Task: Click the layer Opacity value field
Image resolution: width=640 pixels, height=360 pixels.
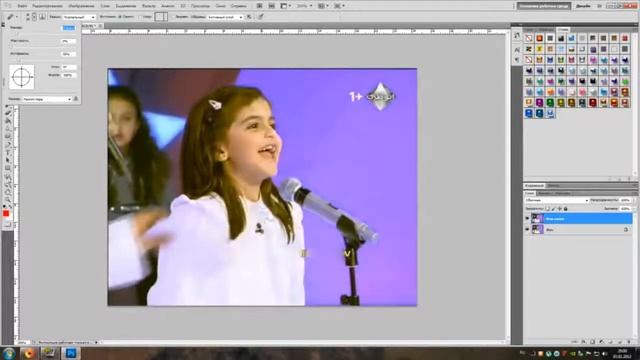Action: point(625,200)
